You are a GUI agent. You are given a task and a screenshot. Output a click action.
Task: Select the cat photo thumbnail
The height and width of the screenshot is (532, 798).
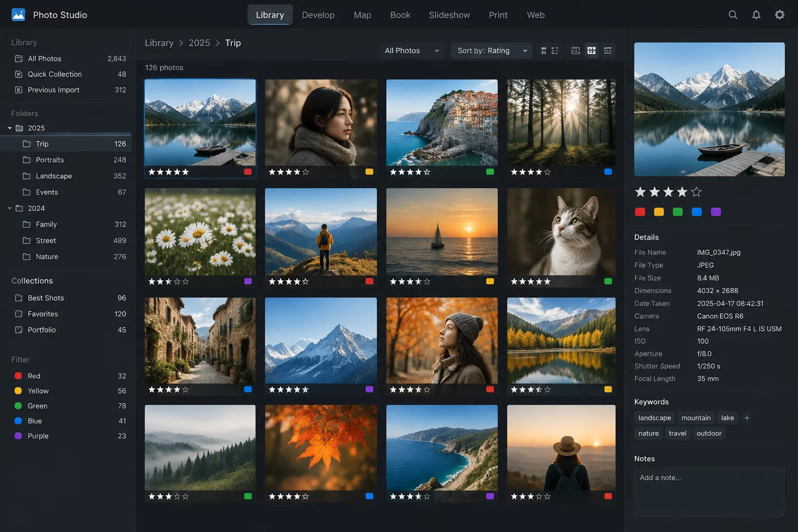click(x=561, y=232)
